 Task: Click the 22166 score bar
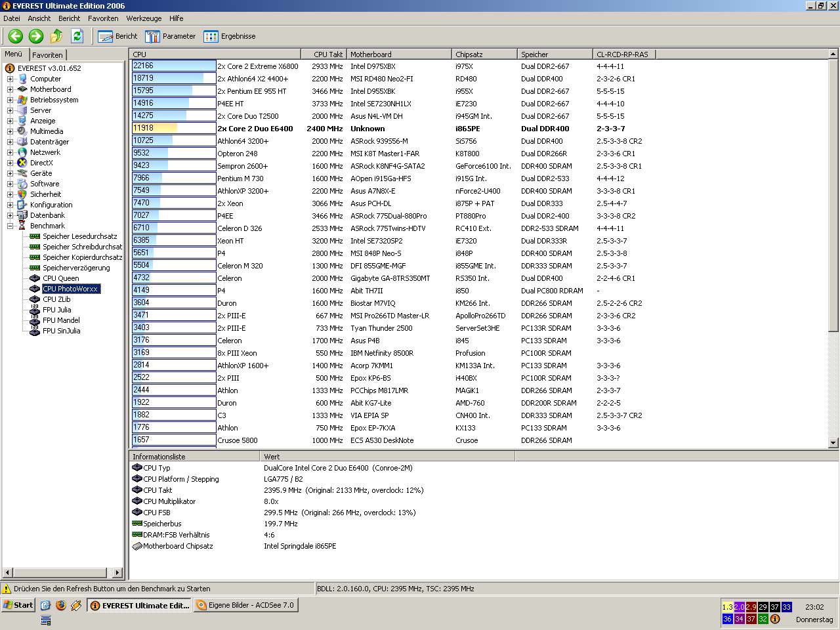174,66
